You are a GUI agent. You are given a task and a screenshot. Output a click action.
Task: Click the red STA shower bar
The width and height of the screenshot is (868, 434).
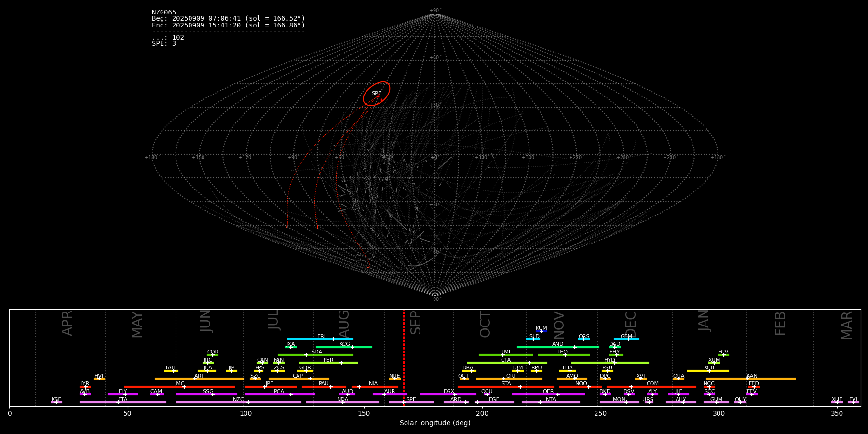coord(506,387)
